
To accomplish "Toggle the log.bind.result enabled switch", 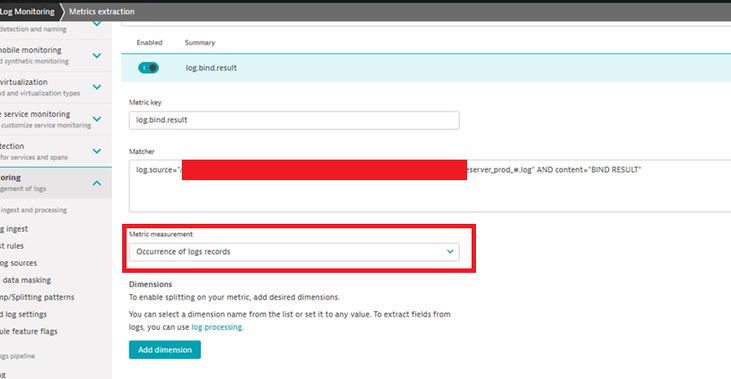I will pos(148,68).
